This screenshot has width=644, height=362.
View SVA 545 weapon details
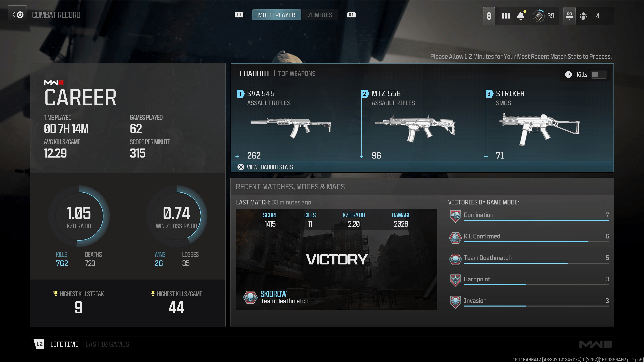[296, 124]
